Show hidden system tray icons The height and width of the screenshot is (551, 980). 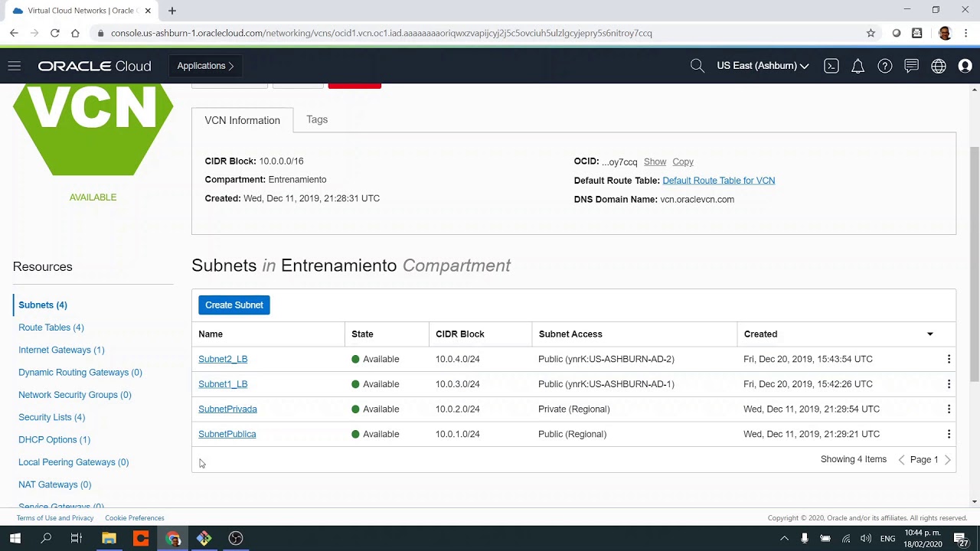point(783,539)
